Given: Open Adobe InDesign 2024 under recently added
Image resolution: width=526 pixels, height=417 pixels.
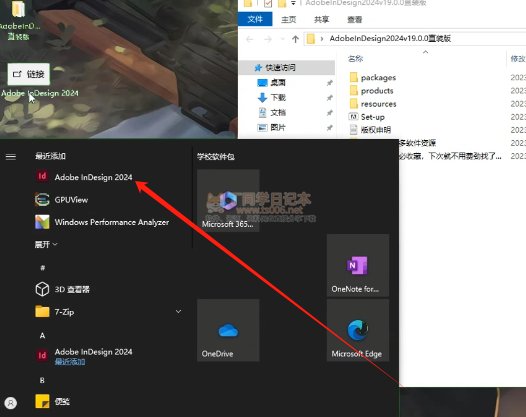Looking at the screenshot, I should tap(84, 177).
